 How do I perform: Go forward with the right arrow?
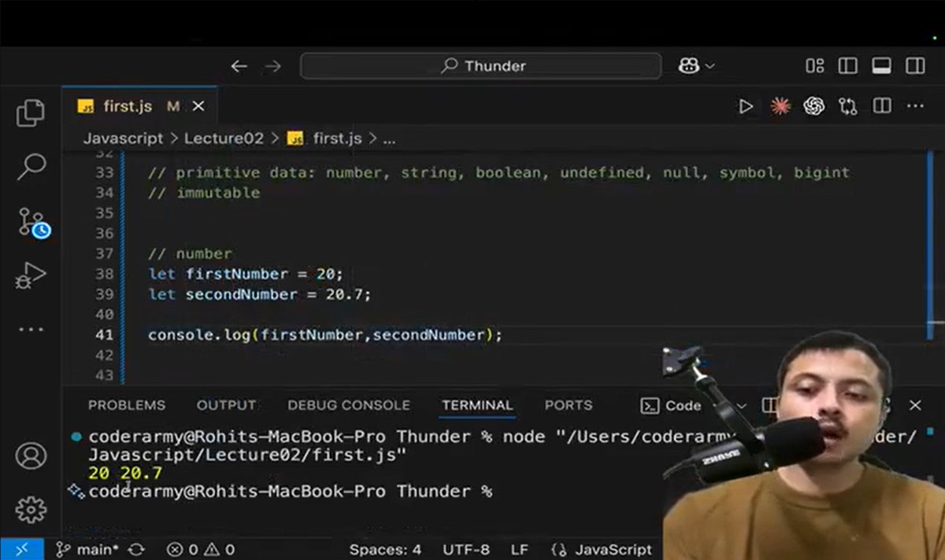(x=272, y=66)
